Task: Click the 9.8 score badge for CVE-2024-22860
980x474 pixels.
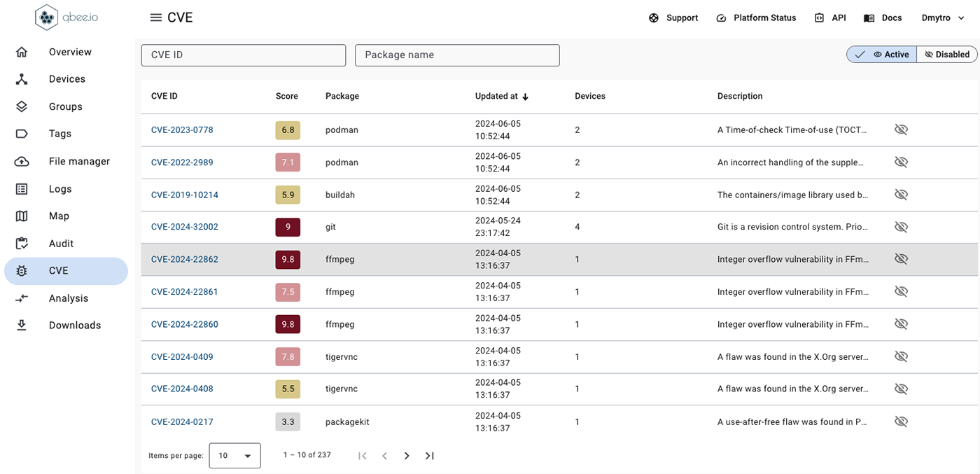Action: 288,325
